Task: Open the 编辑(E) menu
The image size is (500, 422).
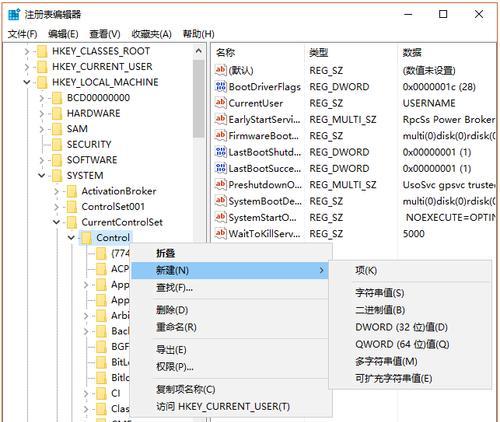Action: pyautogui.click(x=63, y=34)
